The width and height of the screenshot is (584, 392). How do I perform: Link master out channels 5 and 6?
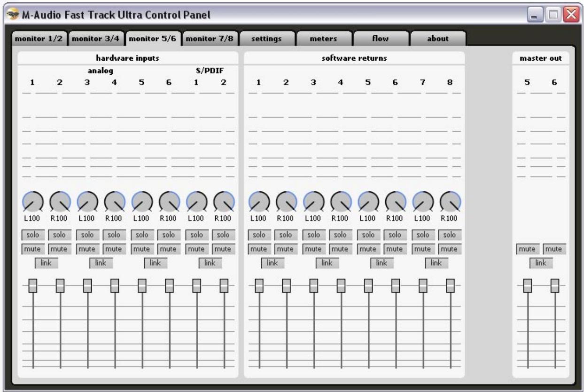[541, 263]
